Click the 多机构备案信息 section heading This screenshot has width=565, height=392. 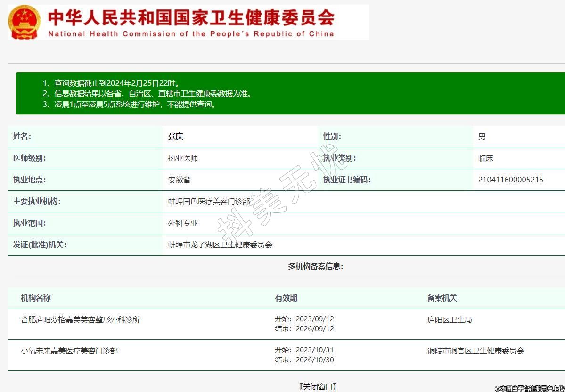pos(316,266)
